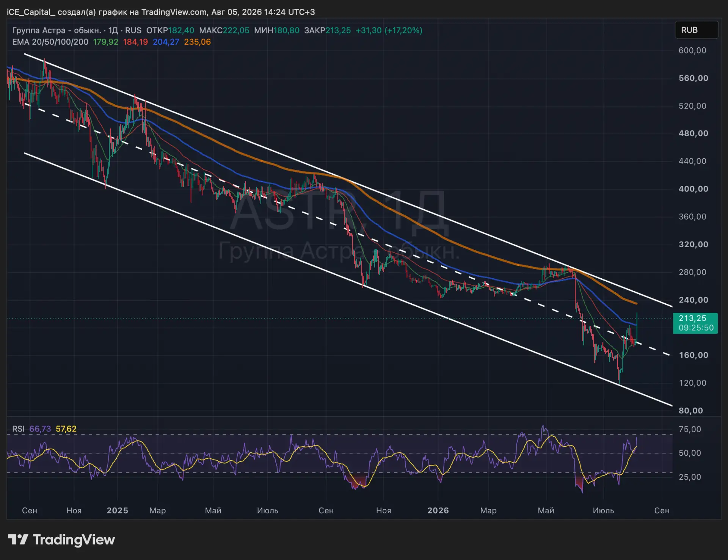The width and height of the screenshot is (728, 560).
Task: Click the 280,00 price axis label
Action: tap(692, 272)
